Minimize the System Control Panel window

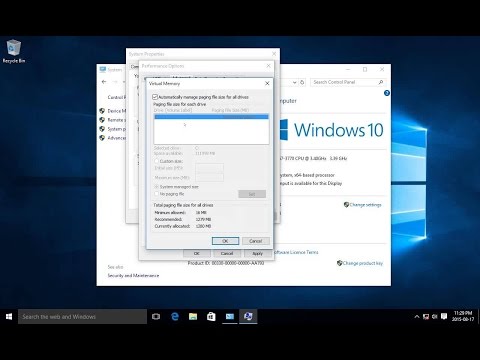[348, 69]
